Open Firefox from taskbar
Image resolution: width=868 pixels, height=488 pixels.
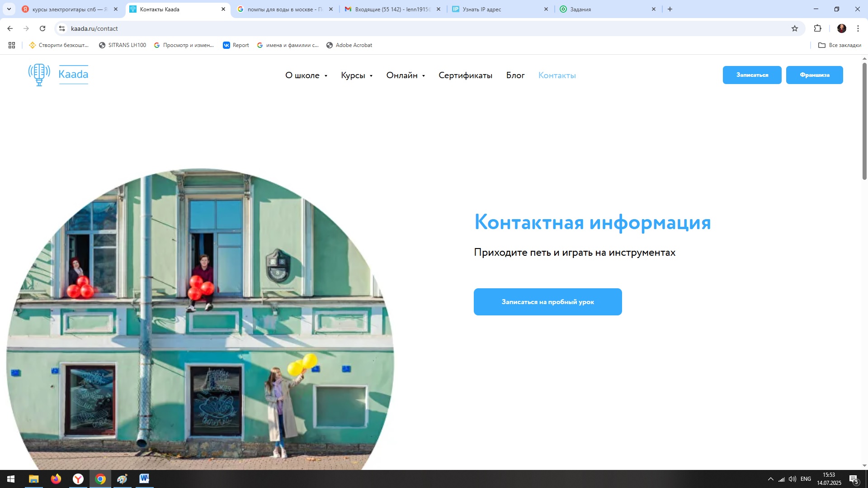(x=56, y=479)
